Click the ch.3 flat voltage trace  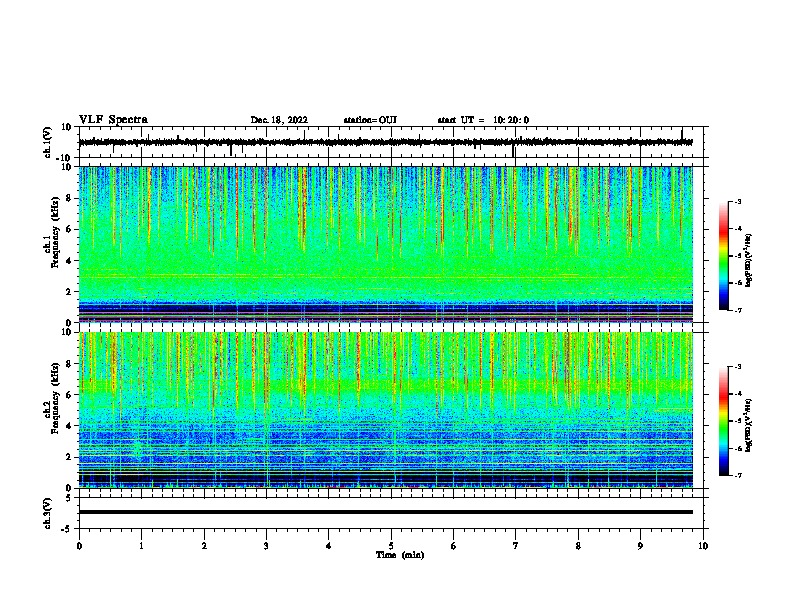(385, 512)
